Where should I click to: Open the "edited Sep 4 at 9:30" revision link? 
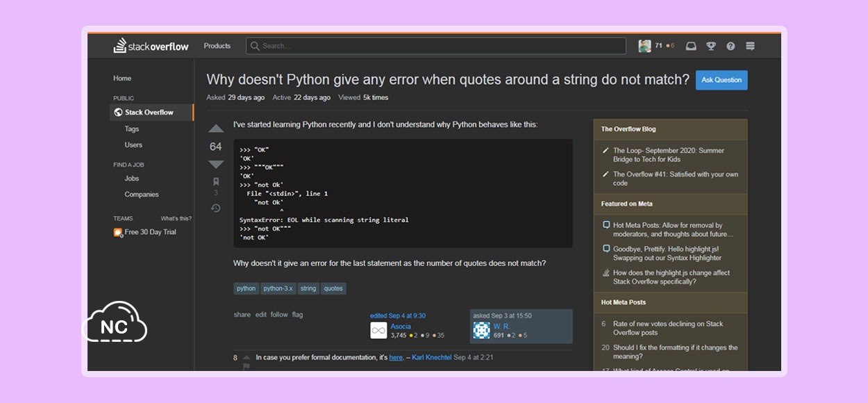pos(398,316)
